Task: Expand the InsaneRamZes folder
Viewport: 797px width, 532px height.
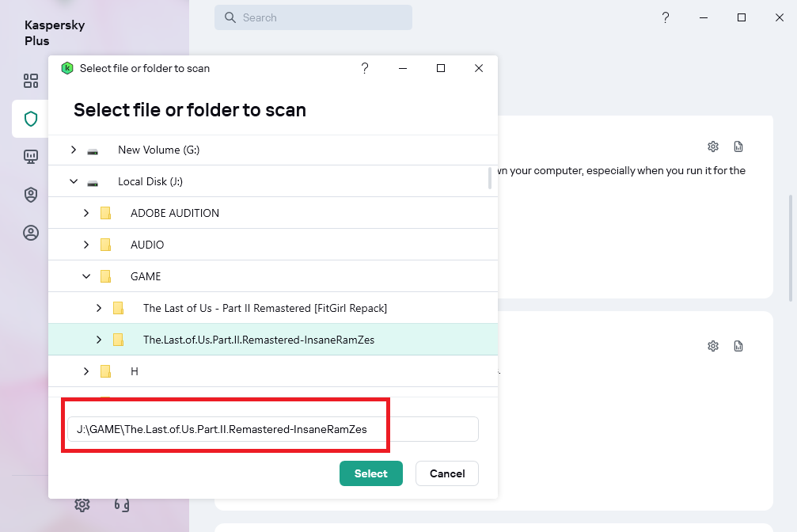Action: coord(99,340)
